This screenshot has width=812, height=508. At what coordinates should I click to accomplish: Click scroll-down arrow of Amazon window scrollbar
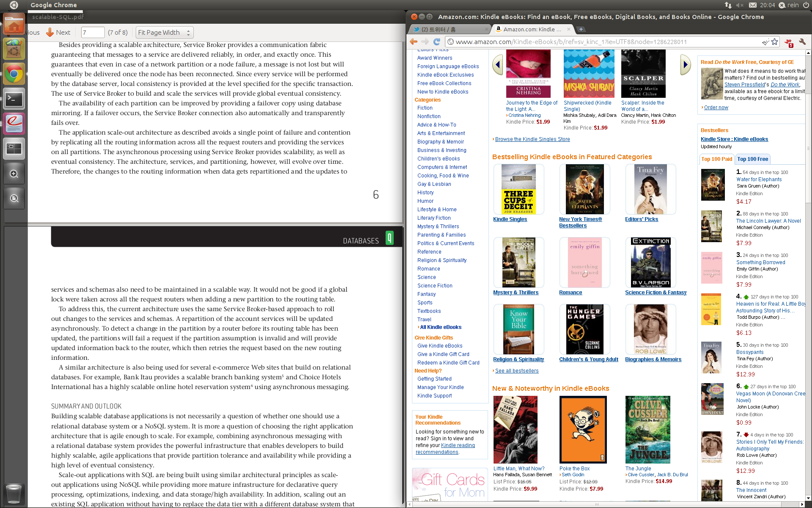808,498
